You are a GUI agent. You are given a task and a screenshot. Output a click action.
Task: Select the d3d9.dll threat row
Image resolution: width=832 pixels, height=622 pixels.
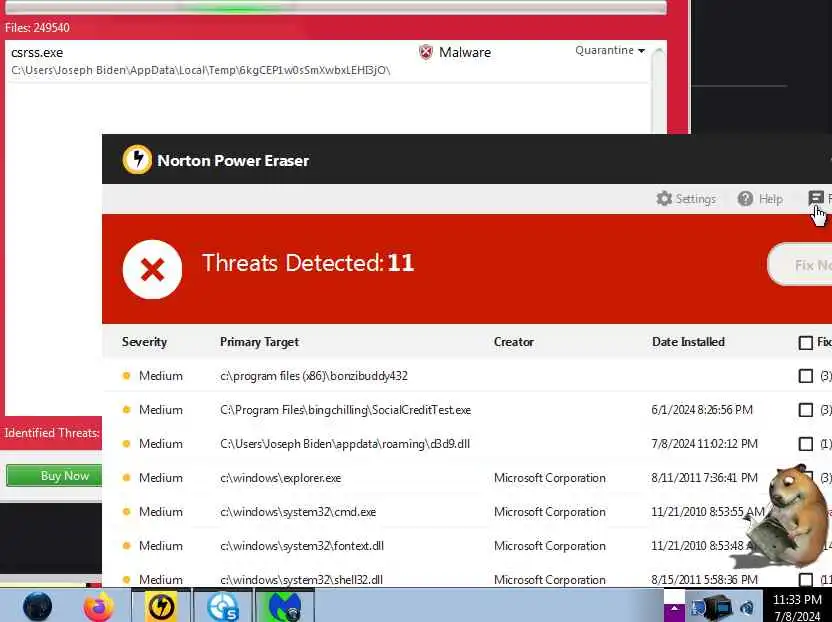click(x=467, y=444)
